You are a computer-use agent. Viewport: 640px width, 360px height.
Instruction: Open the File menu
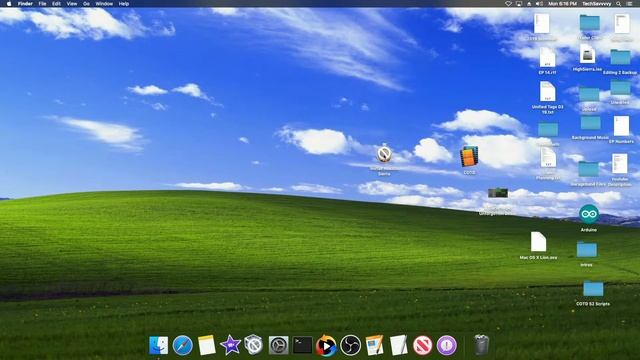pyautogui.click(x=42, y=4)
